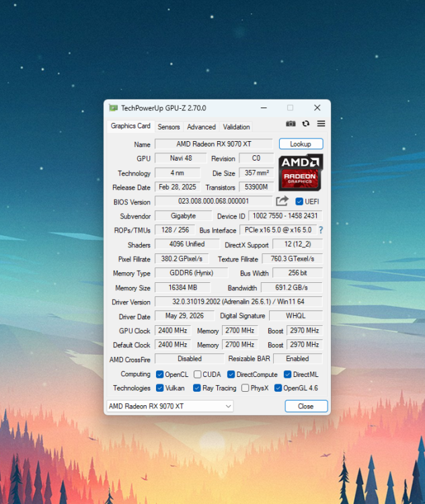Click the BIOS export share icon

click(282, 201)
